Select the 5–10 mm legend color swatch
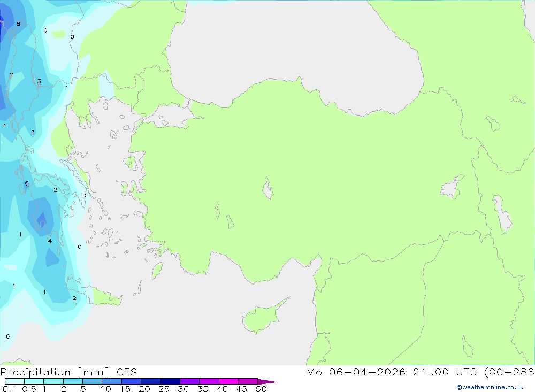Screen dimensions: 535x392 click(93, 381)
